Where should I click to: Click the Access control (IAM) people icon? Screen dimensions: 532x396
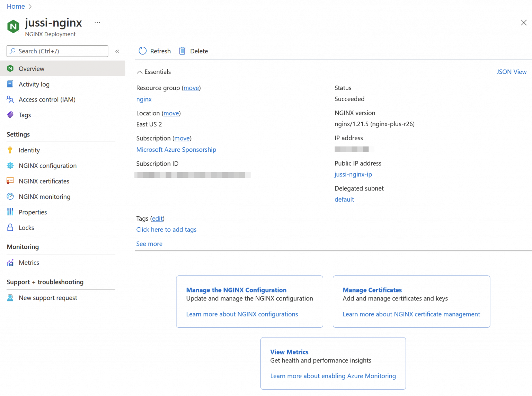click(10, 99)
